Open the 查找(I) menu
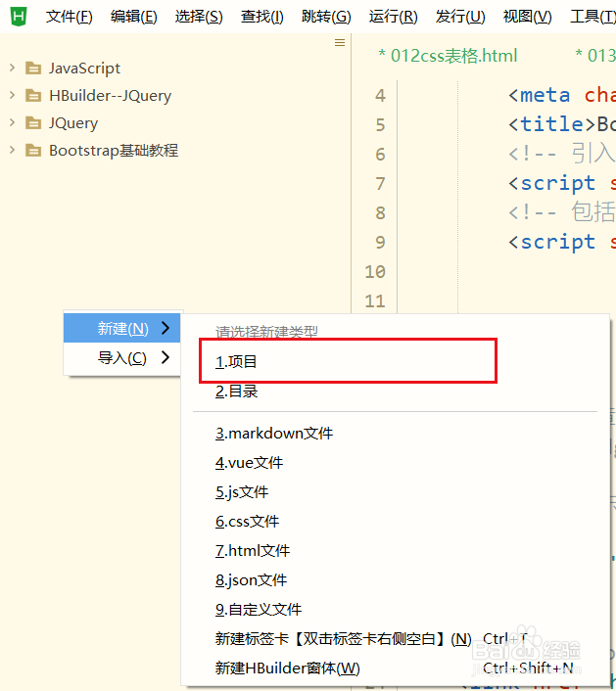The image size is (616, 691). tap(261, 17)
